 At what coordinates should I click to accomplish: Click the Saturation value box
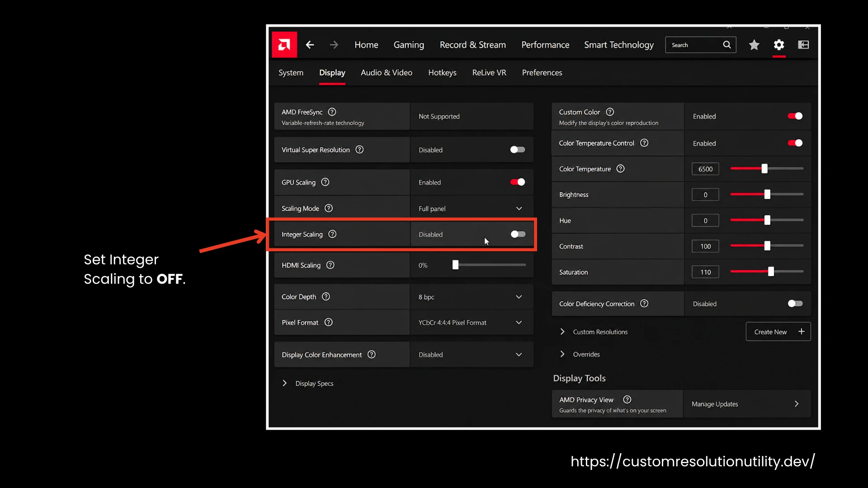click(705, 272)
